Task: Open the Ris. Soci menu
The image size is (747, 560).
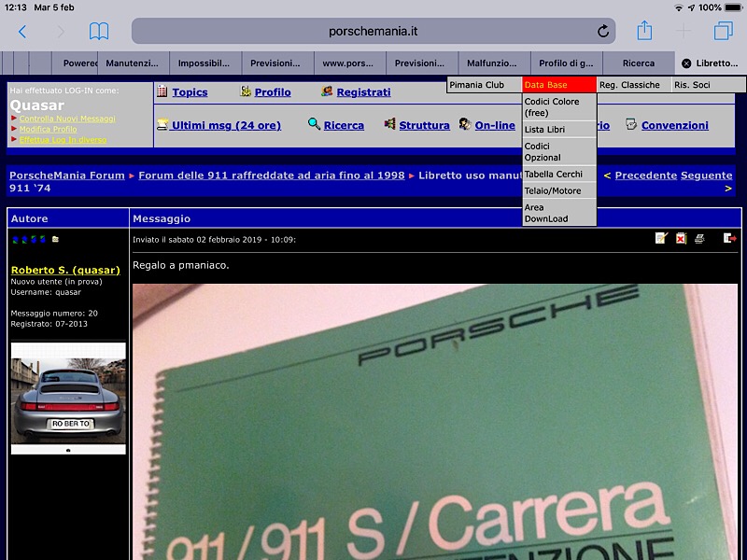Action: (x=709, y=85)
